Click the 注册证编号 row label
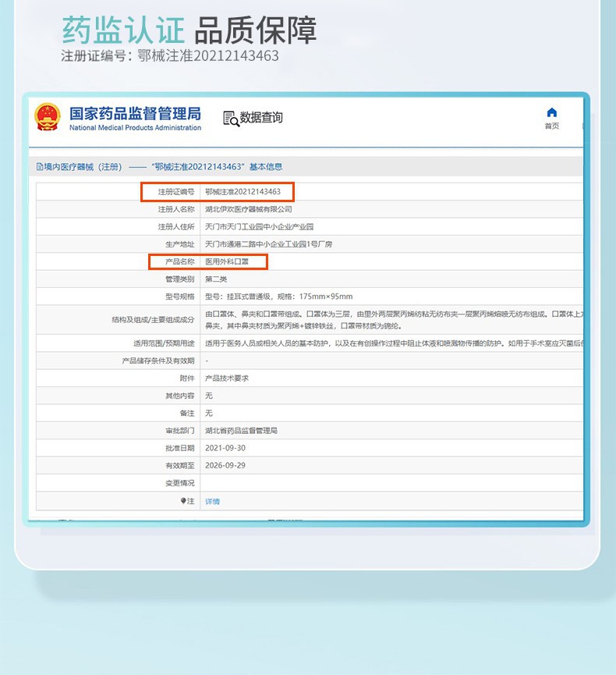Viewport: 616px width, 675px height. 176,191
